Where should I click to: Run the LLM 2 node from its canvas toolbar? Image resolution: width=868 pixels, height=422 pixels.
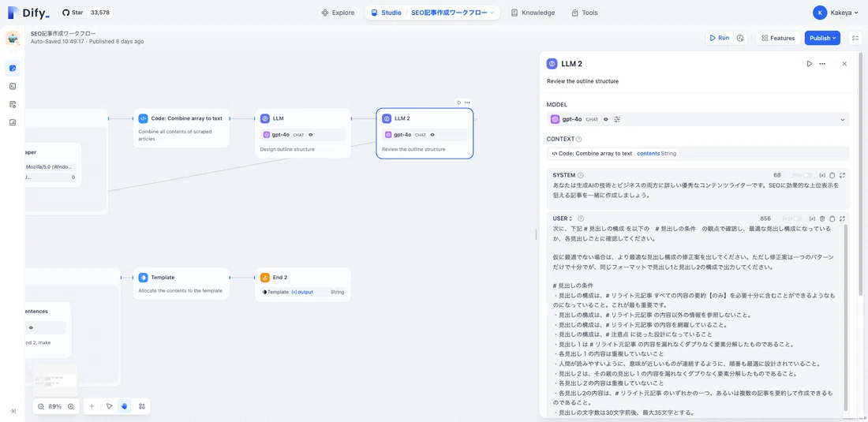coord(459,103)
